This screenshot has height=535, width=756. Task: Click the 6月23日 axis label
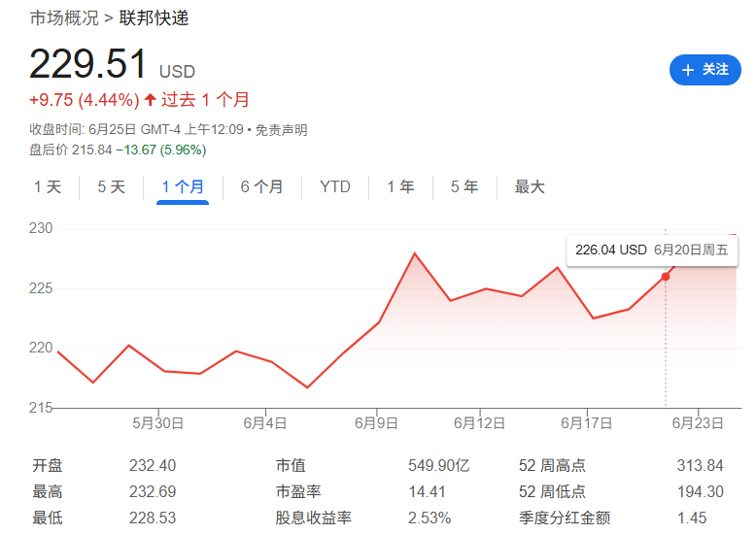[698, 423]
